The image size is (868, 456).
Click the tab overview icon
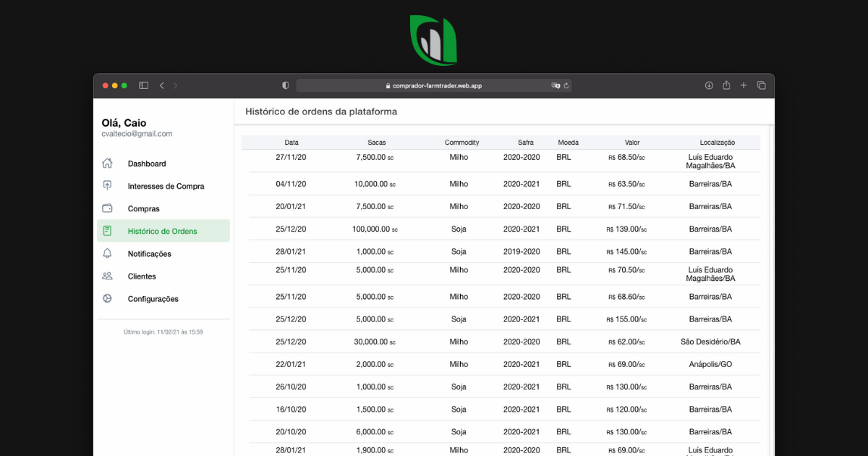click(x=761, y=85)
